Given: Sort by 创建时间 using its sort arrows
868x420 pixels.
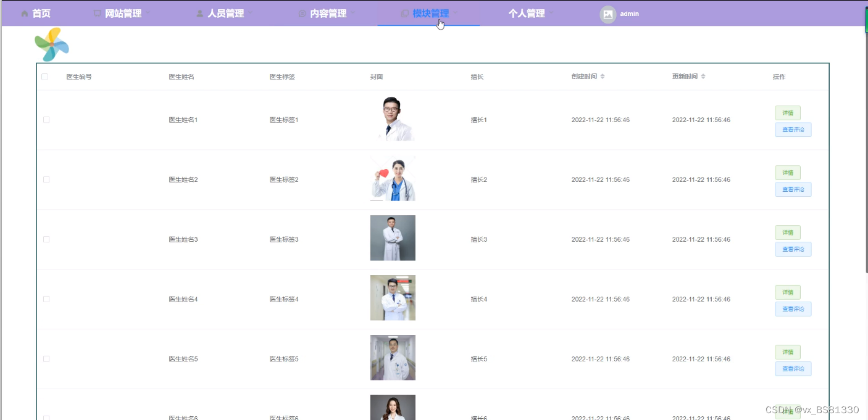Looking at the screenshot, I should coord(603,76).
